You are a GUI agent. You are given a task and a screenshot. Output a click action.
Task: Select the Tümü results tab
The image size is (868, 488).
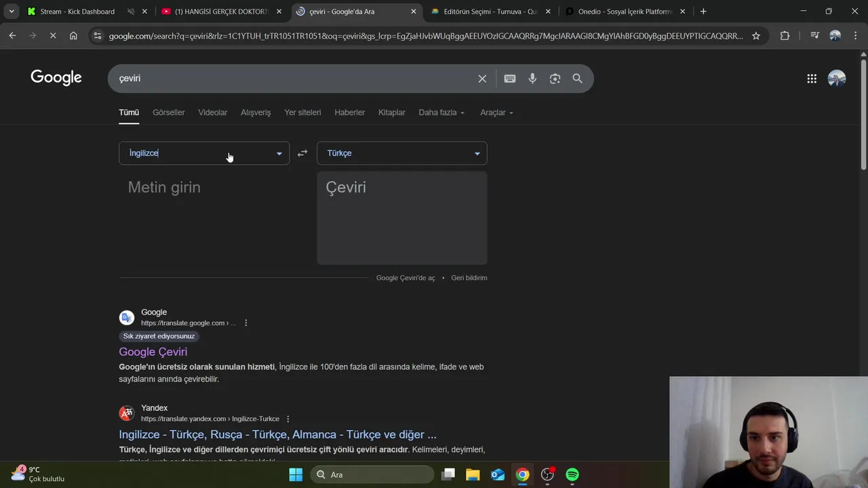pos(129,113)
